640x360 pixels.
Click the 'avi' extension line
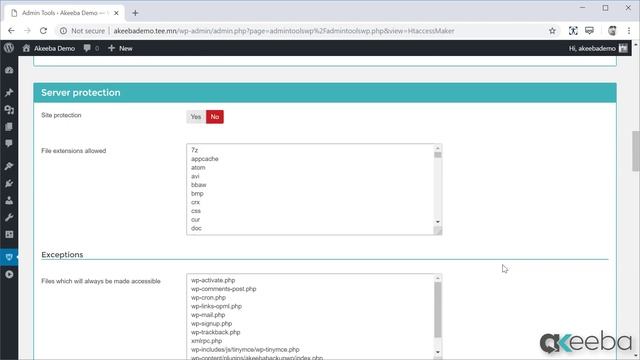click(195, 176)
